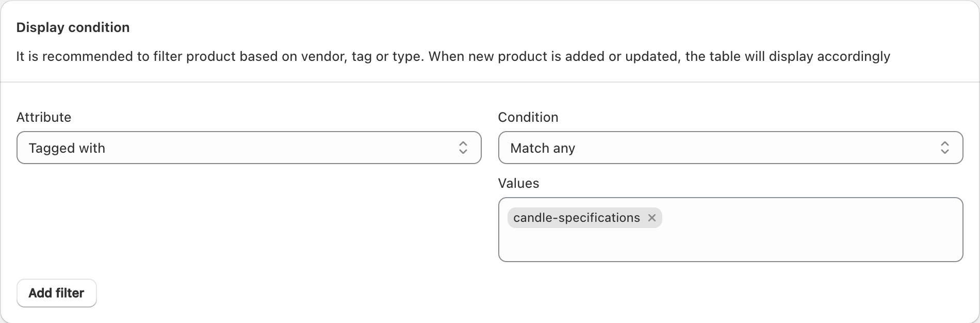Screen dimensions: 980x323
Task: Click the Condition field label
Action: [528, 117]
